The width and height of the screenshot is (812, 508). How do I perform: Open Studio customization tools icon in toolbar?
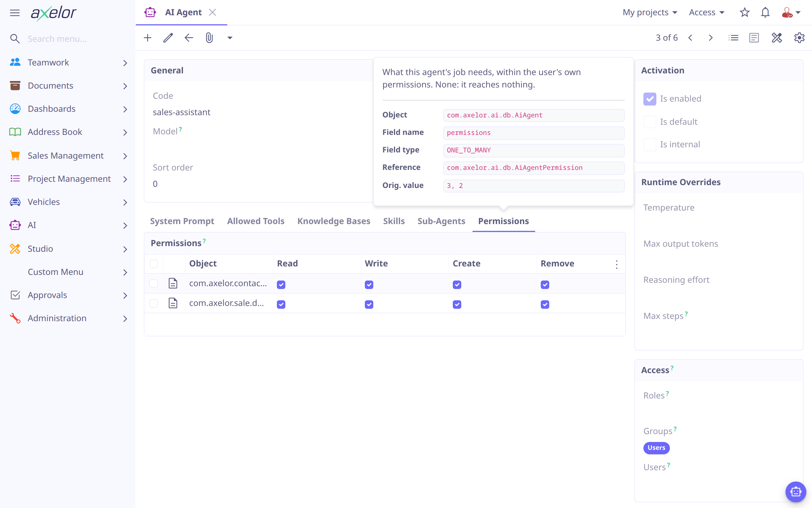[777, 38]
